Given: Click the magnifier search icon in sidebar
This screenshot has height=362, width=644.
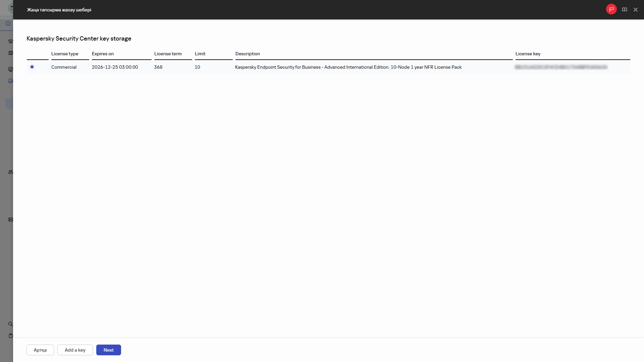Looking at the screenshot, I should [x=10, y=324].
